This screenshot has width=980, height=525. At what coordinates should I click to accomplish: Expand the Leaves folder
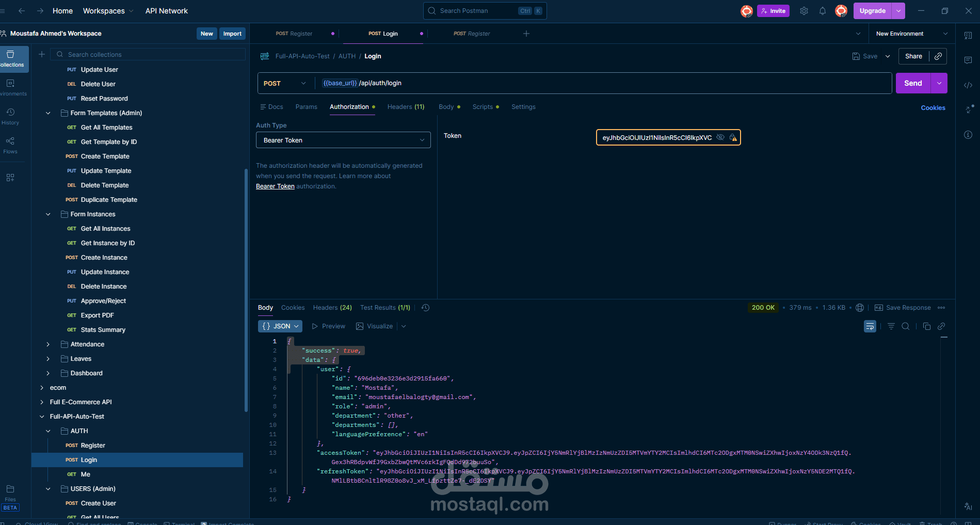pos(48,359)
